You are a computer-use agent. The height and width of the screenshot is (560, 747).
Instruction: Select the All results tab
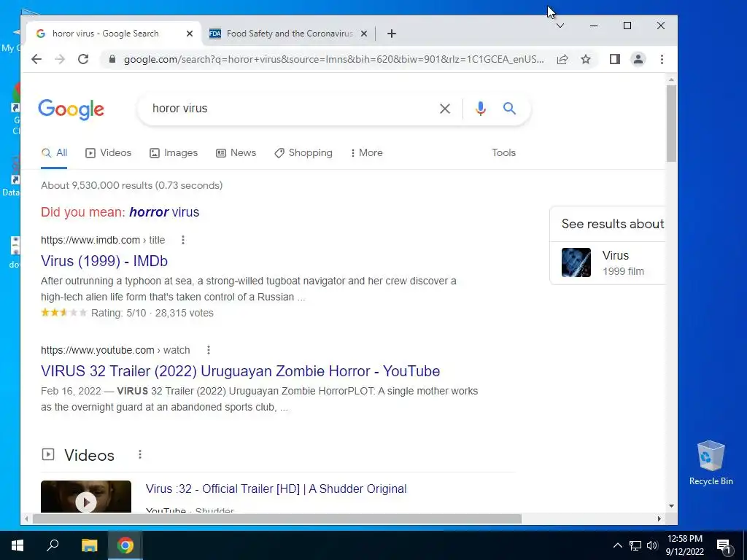(x=54, y=153)
